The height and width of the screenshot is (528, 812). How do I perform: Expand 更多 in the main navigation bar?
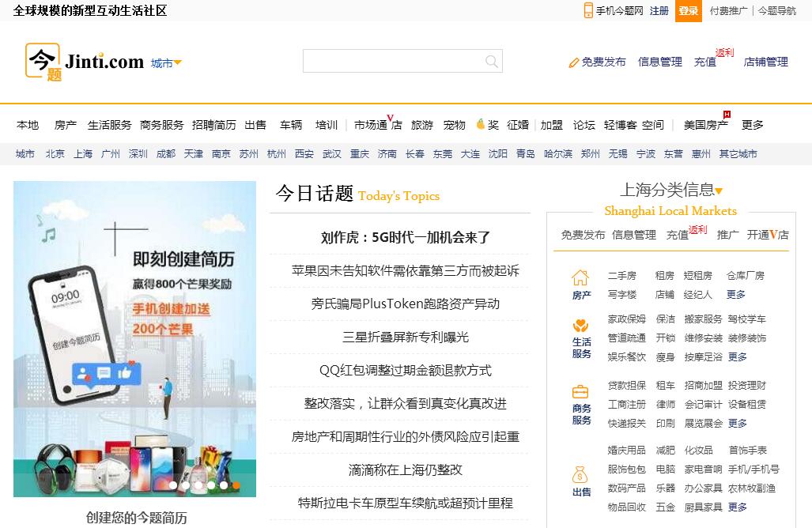point(753,125)
